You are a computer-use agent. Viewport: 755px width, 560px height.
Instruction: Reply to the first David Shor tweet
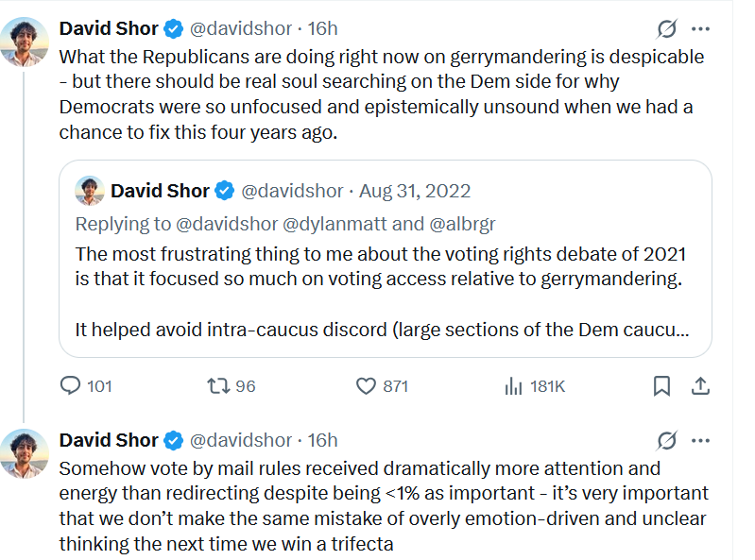pos(70,386)
